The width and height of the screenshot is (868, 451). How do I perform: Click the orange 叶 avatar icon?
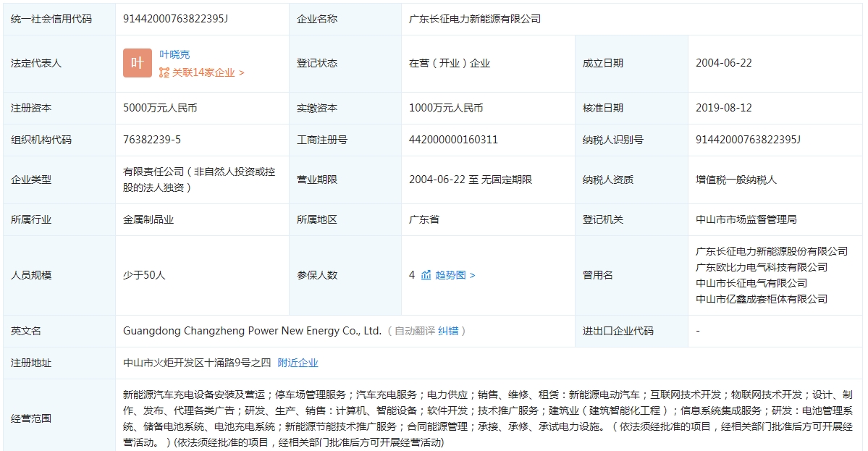point(138,63)
